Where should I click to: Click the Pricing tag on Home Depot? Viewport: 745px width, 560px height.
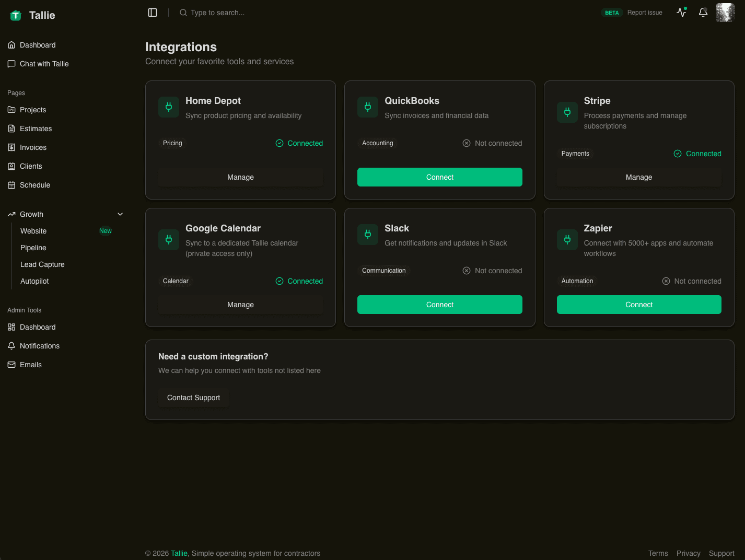coord(172,143)
